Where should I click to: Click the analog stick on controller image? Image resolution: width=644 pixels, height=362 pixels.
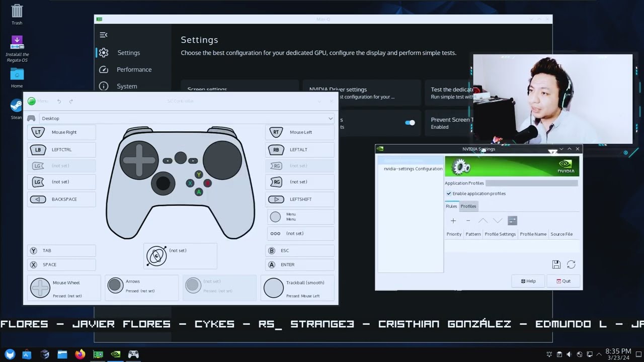[163, 184]
